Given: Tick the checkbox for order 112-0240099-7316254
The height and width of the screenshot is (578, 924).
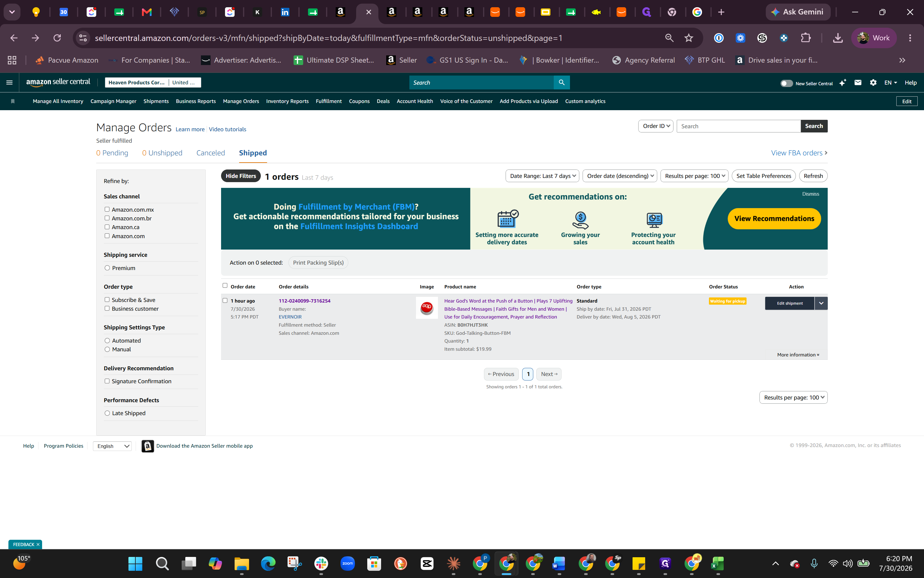Looking at the screenshot, I should (225, 300).
